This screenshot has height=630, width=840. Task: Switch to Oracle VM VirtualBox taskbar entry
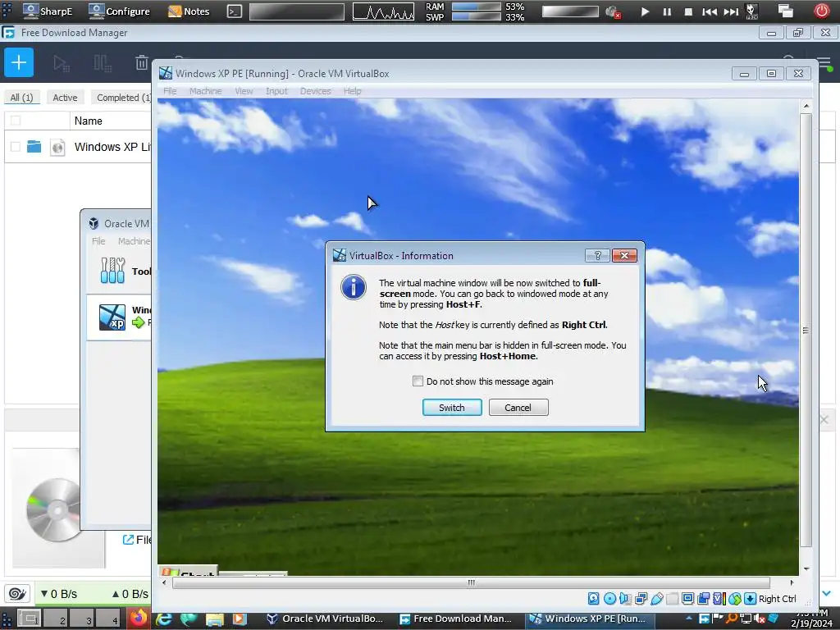326,619
